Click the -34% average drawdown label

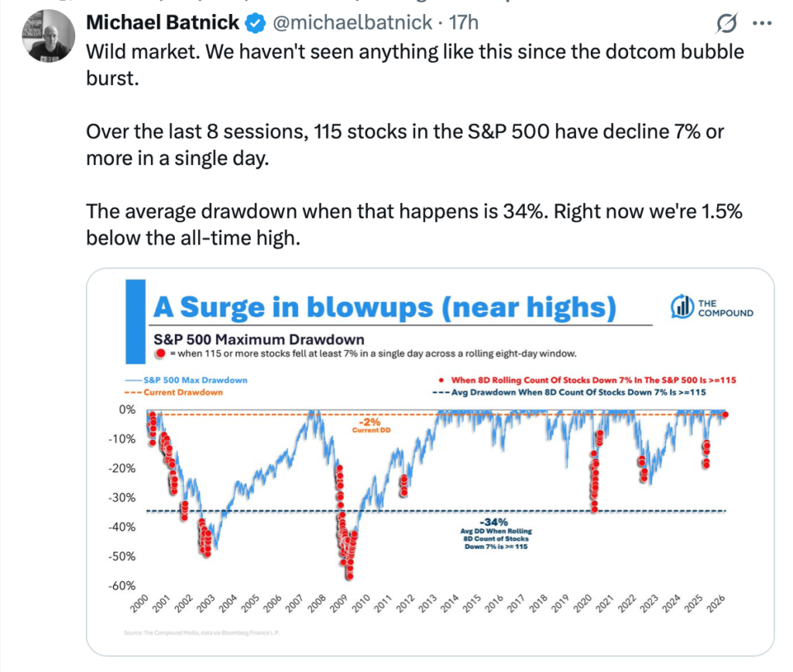tap(494, 521)
